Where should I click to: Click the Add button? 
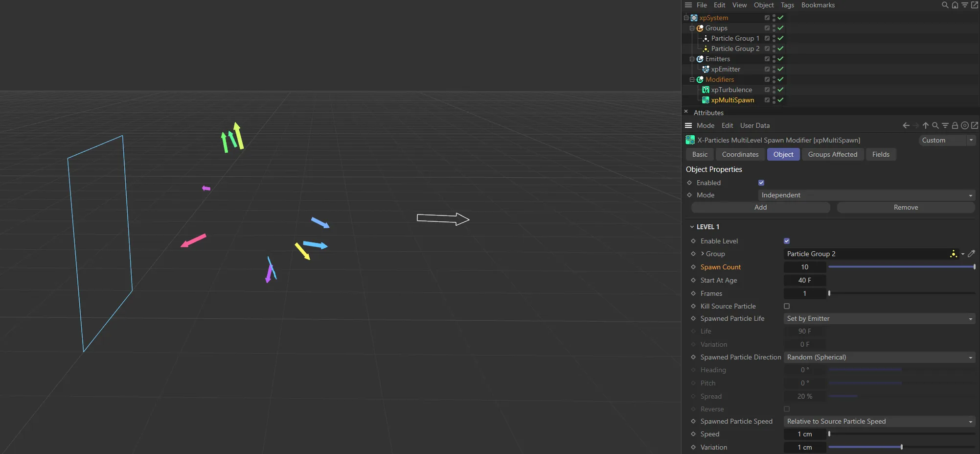point(760,207)
